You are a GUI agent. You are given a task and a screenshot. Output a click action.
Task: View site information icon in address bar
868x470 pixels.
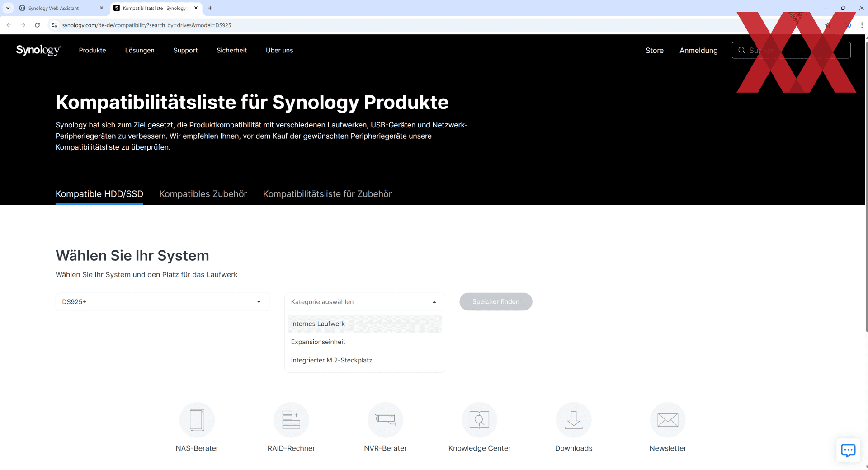(x=54, y=25)
